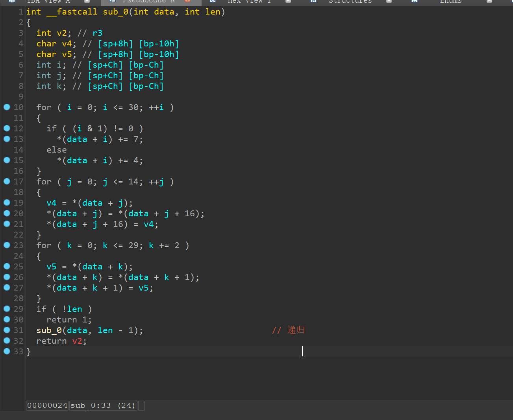Close the Hex View-1 tab

[288, 1]
